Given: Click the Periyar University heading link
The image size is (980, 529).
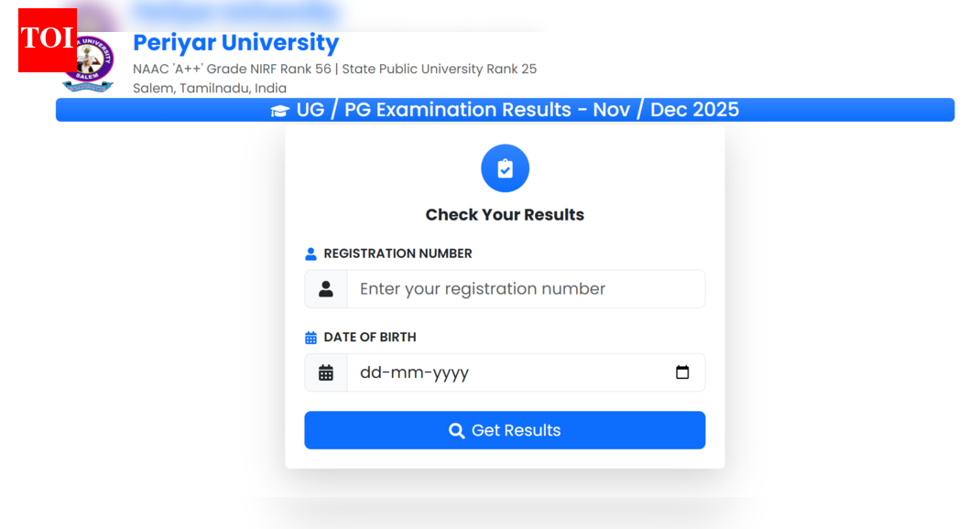Looking at the screenshot, I should click(235, 42).
